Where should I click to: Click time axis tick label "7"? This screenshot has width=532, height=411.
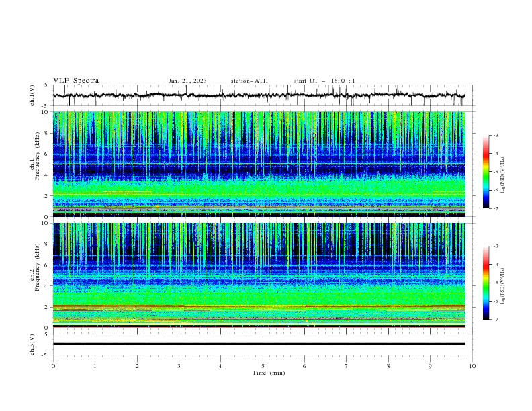[x=347, y=366]
